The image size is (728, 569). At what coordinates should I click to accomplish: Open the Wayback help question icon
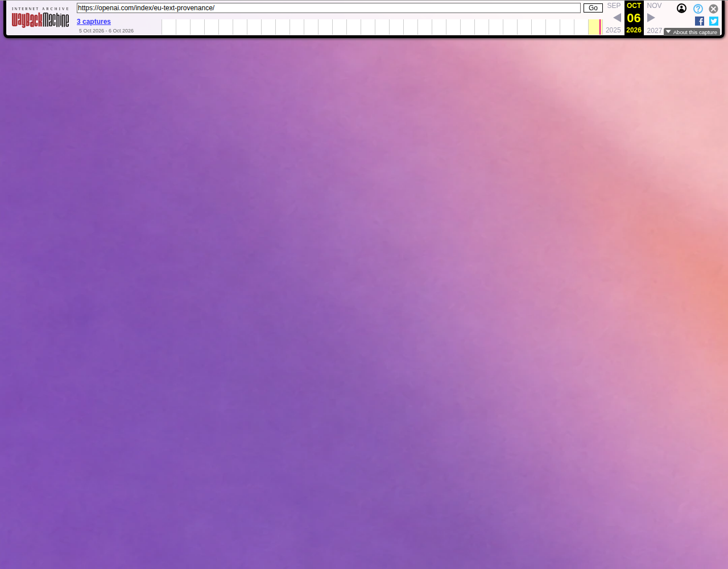pyautogui.click(x=698, y=9)
